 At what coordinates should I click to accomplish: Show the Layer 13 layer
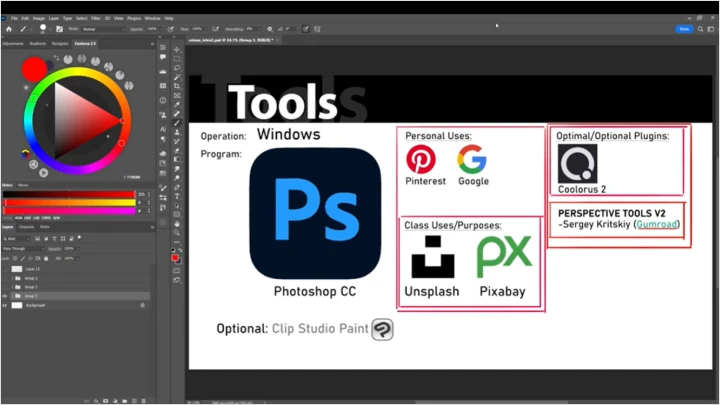point(5,269)
